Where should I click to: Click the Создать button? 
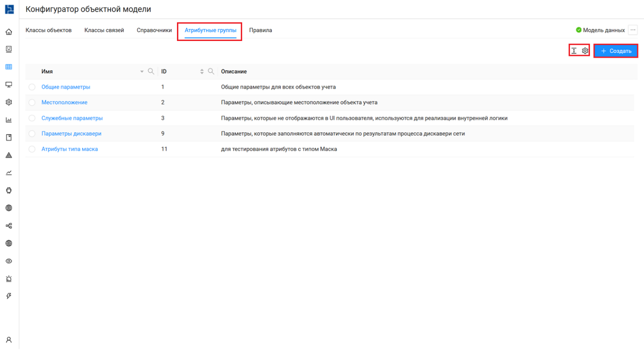coord(616,51)
